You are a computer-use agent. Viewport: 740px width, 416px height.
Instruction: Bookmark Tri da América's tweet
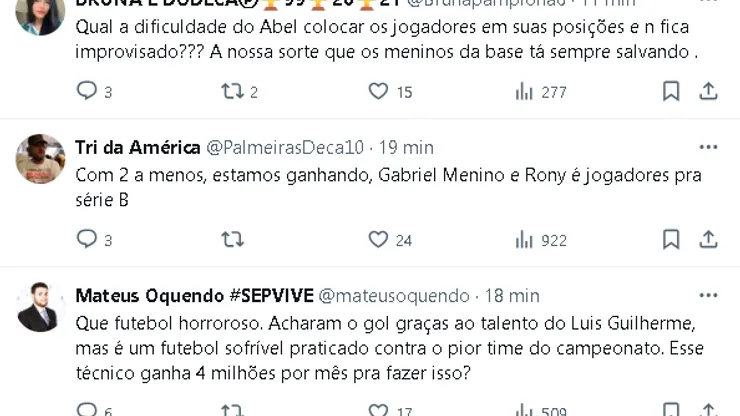[x=671, y=240]
